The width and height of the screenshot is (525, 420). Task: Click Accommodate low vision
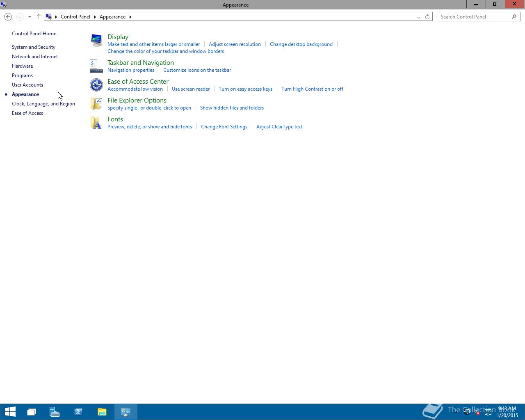point(135,89)
